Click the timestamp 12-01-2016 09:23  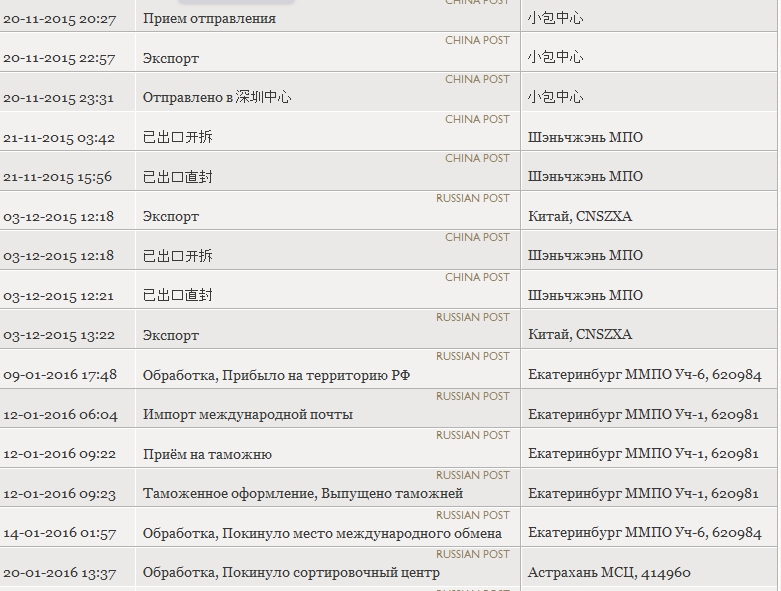(x=59, y=494)
